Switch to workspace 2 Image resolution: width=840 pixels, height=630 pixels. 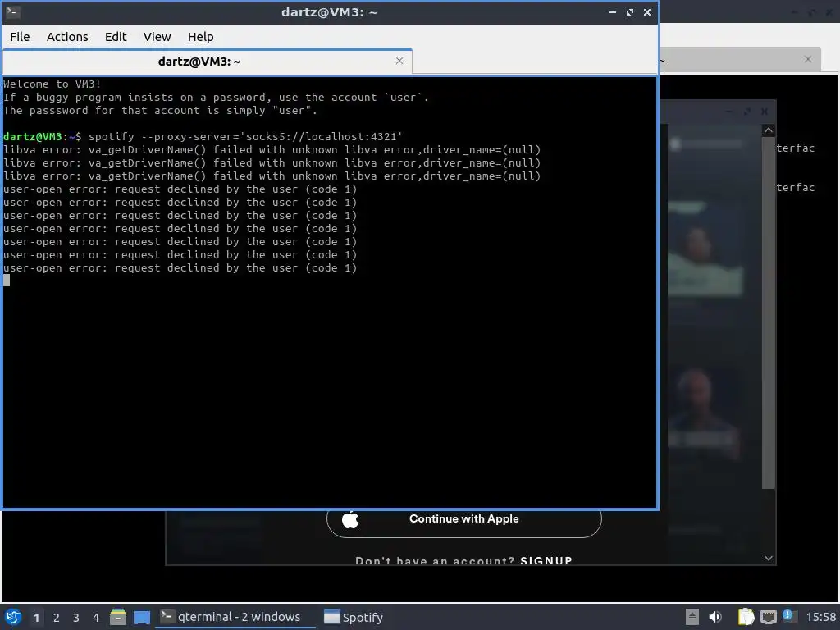point(57,618)
